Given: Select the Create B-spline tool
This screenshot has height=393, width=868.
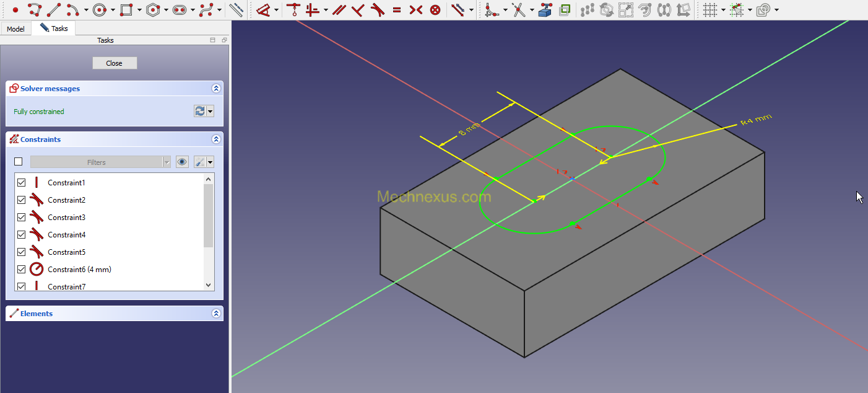Looking at the screenshot, I should point(207,10).
